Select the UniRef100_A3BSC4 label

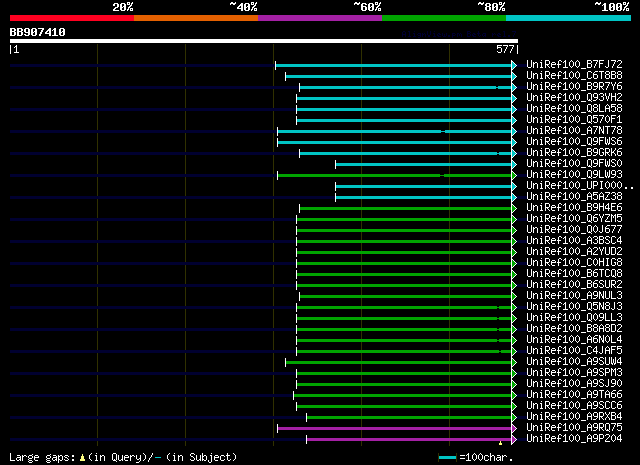pyautogui.click(x=574, y=240)
